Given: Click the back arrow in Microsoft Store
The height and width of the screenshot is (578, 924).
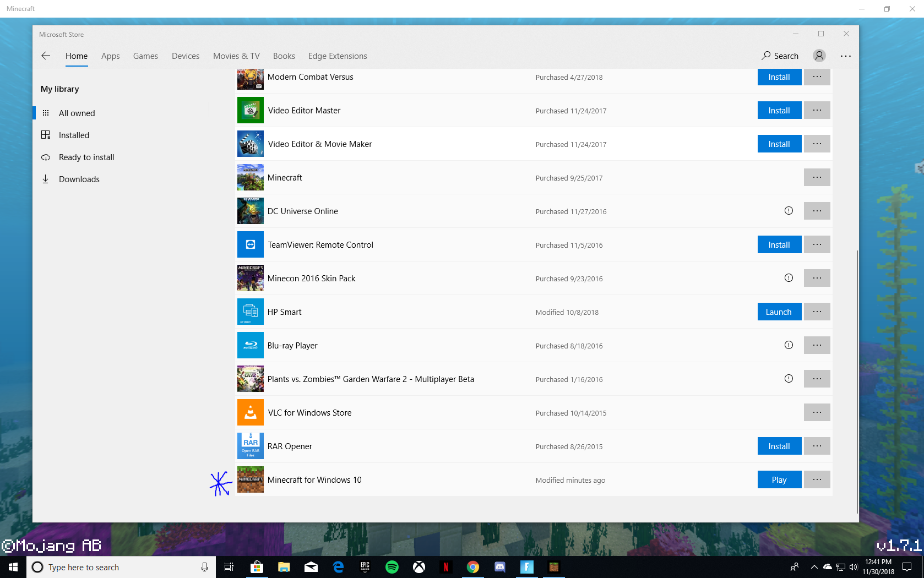Looking at the screenshot, I should pos(46,56).
